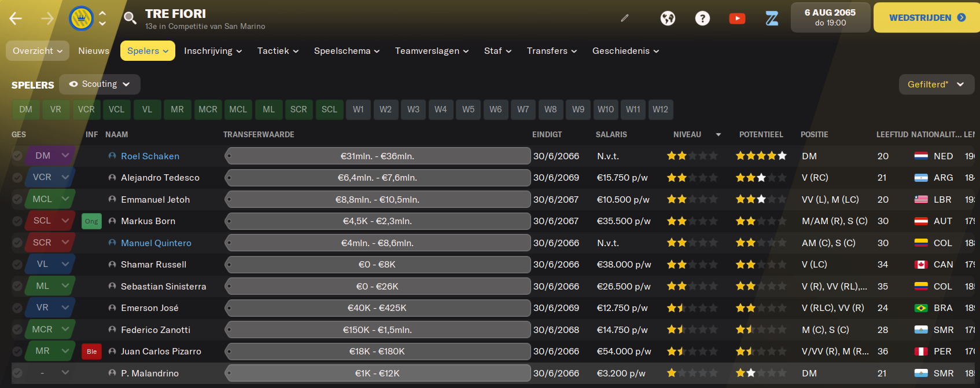
Task: Toggle selection check for the ML row
Action: pyautogui.click(x=17, y=286)
